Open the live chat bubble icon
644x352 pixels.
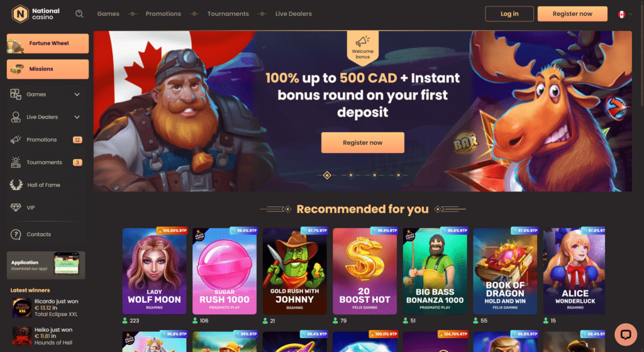click(x=626, y=334)
